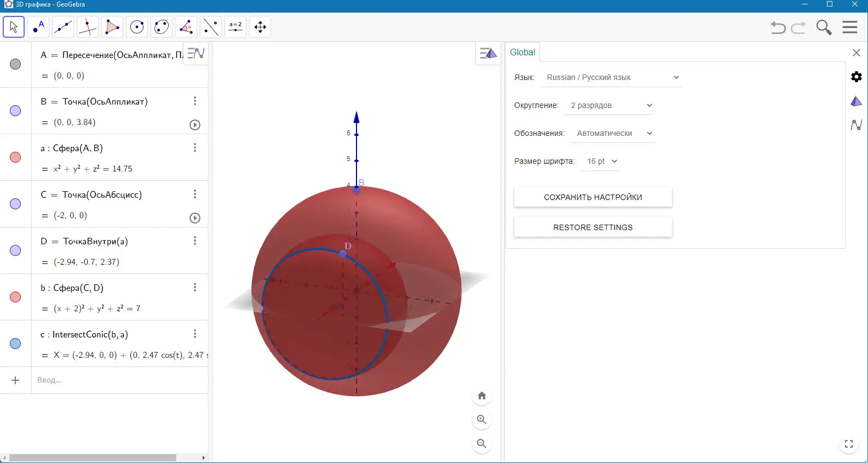This screenshot has height=463, width=868.
Task: Open the search magnifier in toolbar
Action: tap(824, 27)
